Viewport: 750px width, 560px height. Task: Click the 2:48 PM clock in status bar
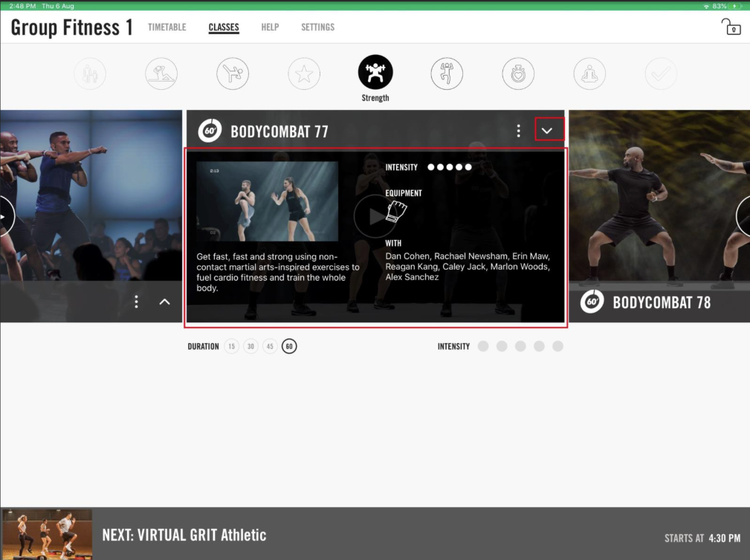pyautogui.click(x=22, y=6)
